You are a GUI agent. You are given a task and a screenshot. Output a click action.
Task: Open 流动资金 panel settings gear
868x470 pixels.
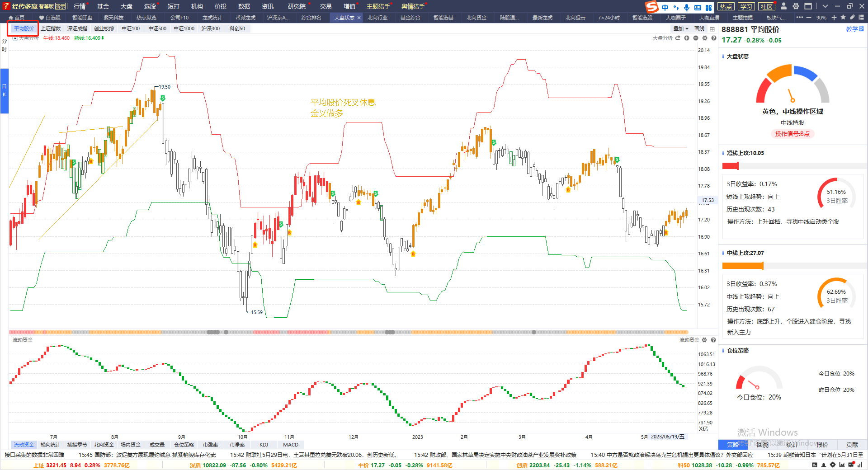click(x=704, y=340)
